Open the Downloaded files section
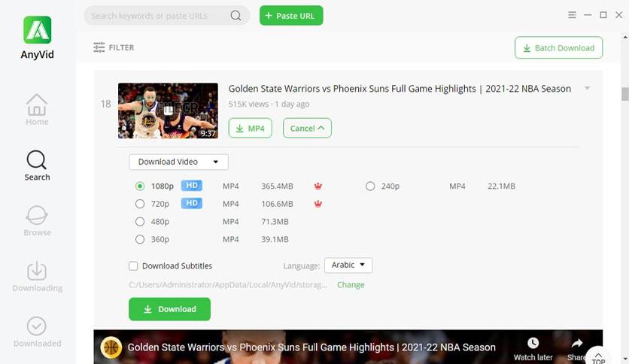 38,332
